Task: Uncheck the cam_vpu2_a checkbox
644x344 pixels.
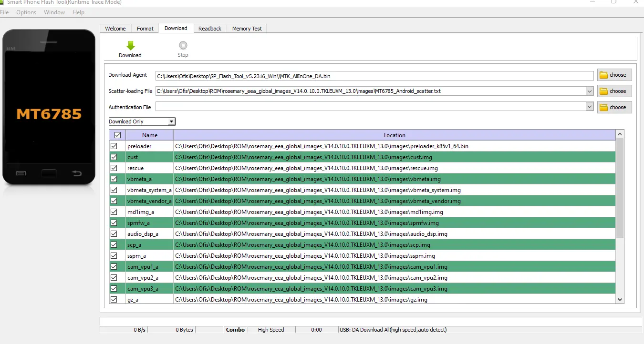Action: click(114, 278)
